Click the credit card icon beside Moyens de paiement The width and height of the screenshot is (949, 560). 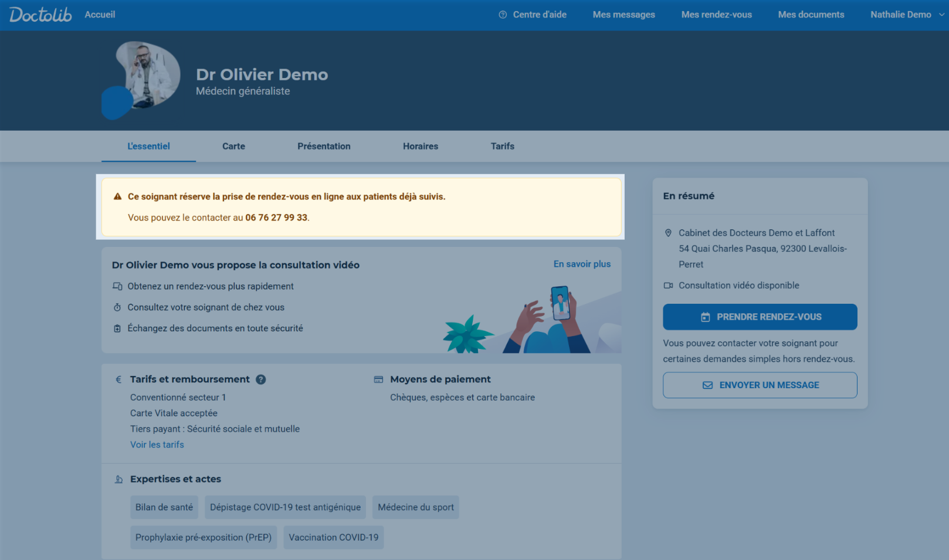[378, 379]
